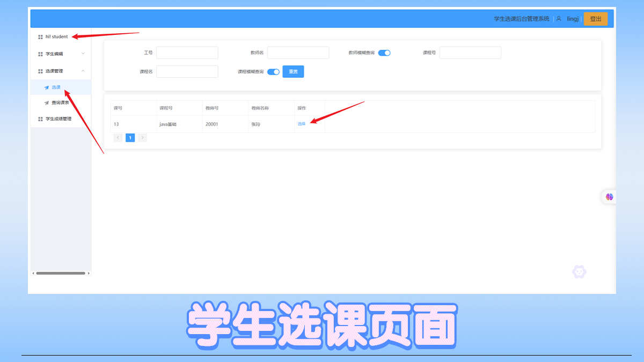Select the 查询课表 submenu item

[61, 102]
